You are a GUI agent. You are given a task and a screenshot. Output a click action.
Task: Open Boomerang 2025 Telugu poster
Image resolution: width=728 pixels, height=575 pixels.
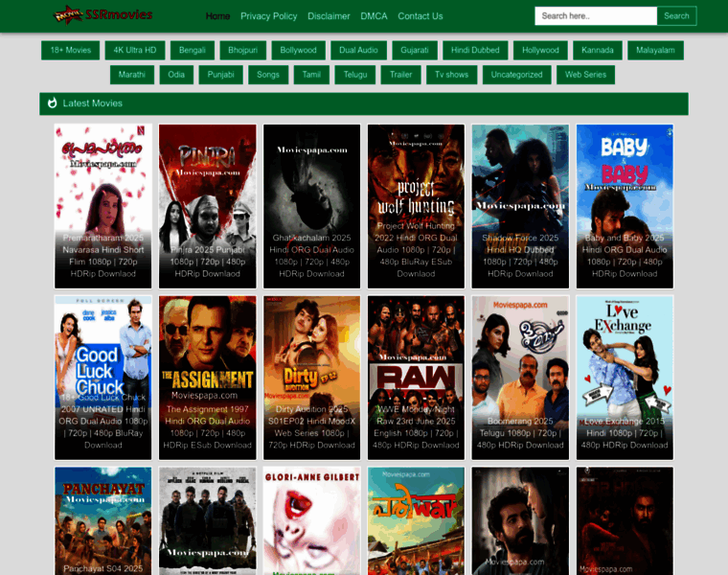click(520, 378)
